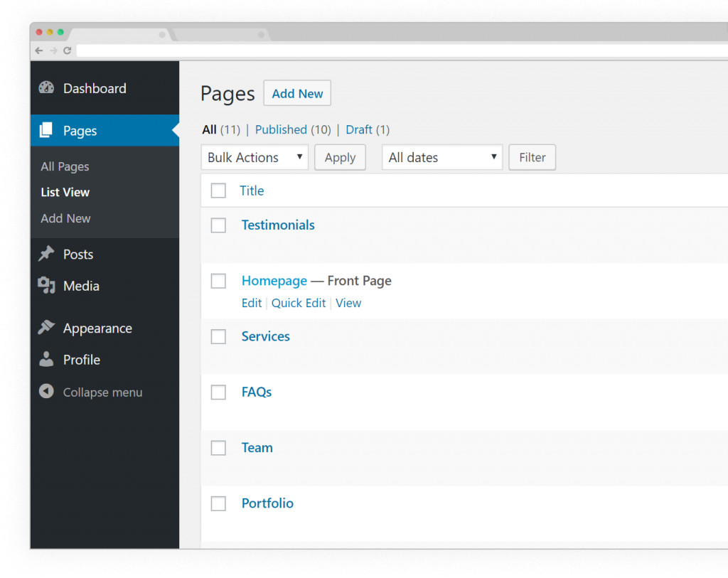728x578 pixels.
Task: Check the Testimonials page checkbox
Action: [x=218, y=225]
